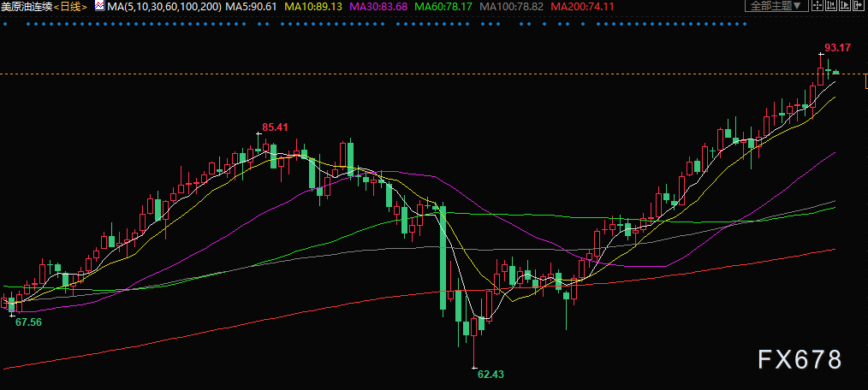Click the 85.41 peak price marker
This screenshot has width=868, height=390.
click(x=275, y=127)
